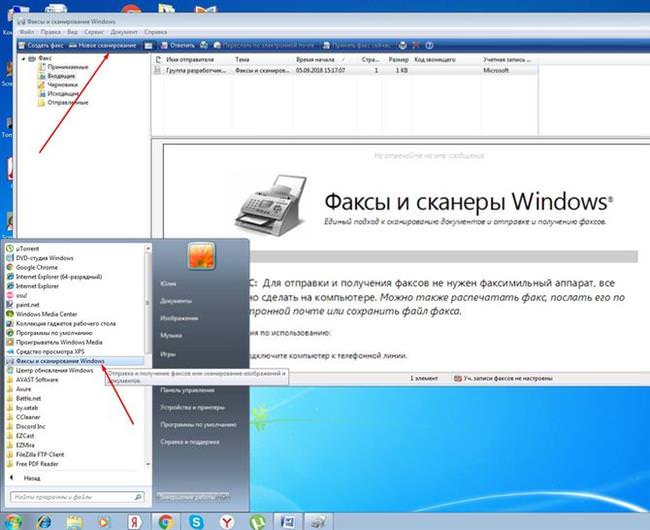Click the shutdown button in Start menu
650x530 pixels.
tap(193, 497)
